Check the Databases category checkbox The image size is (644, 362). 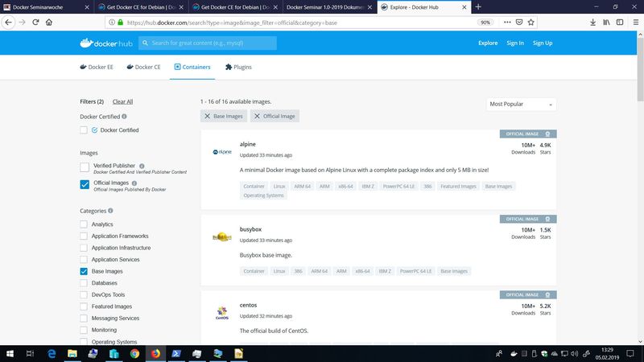coord(84,283)
